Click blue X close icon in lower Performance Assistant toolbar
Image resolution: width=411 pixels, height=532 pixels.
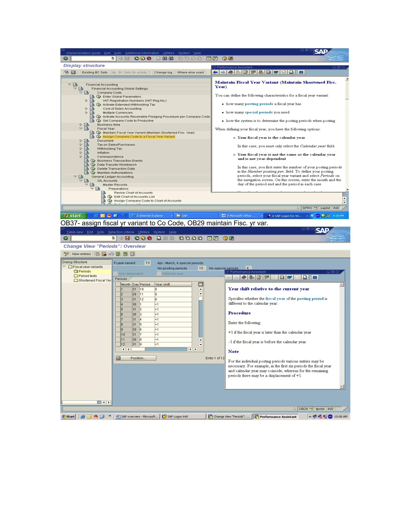click(x=315, y=277)
